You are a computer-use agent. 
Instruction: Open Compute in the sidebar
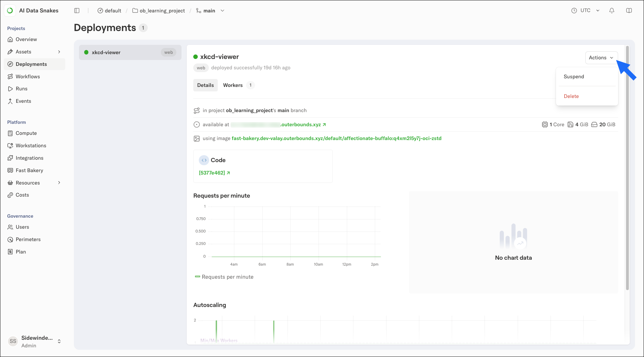click(x=35, y=133)
